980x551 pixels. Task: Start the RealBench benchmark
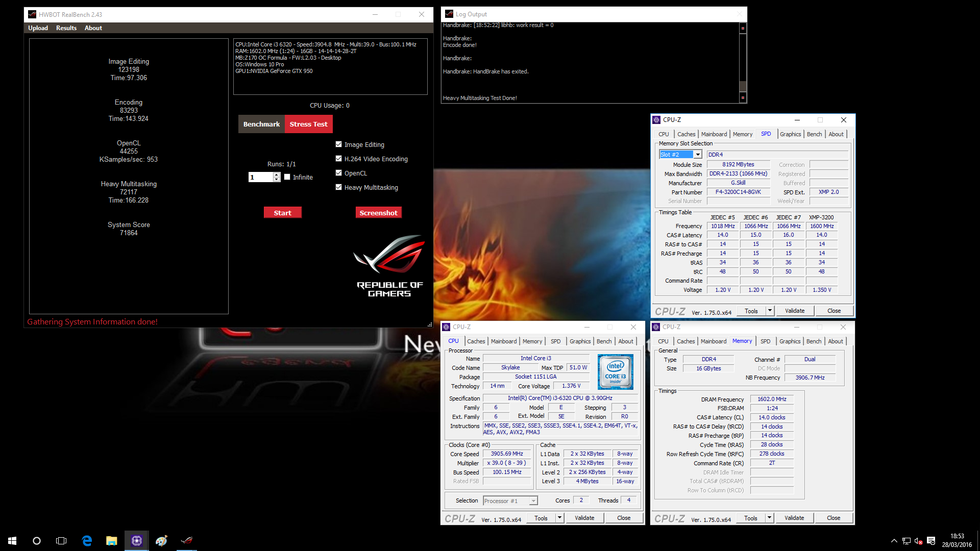click(283, 213)
